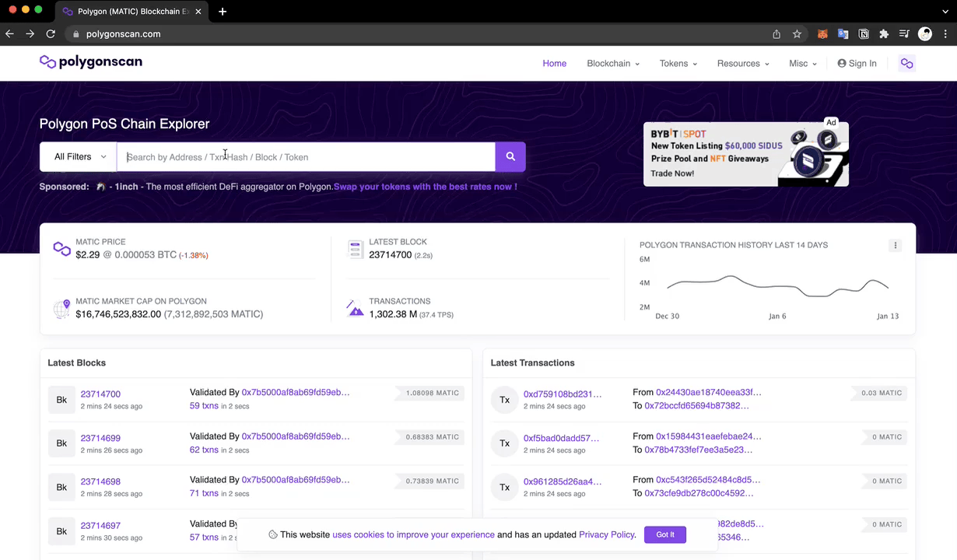Click the Bybit Spot ad banner
Viewport: 957px width, 560px height.
(745, 154)
